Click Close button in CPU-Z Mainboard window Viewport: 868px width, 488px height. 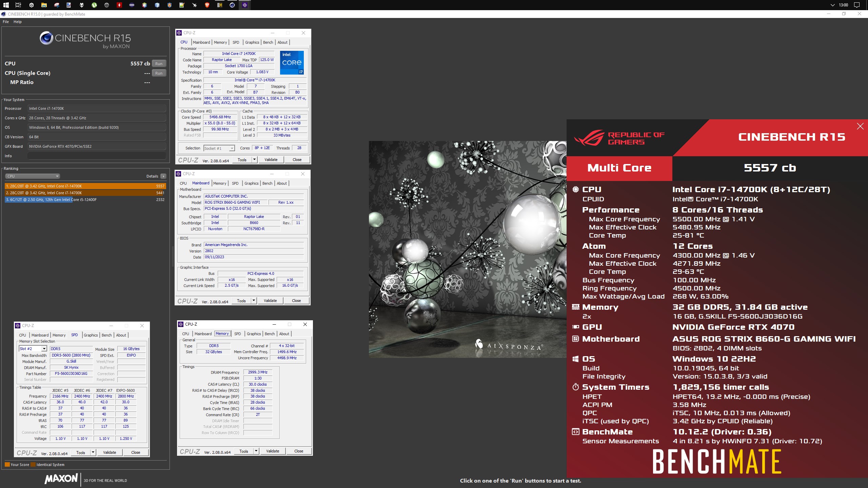(296, 301)
